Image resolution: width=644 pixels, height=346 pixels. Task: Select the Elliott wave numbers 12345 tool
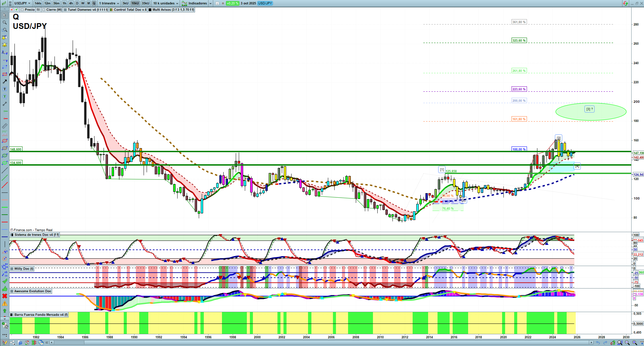(5, 266)
